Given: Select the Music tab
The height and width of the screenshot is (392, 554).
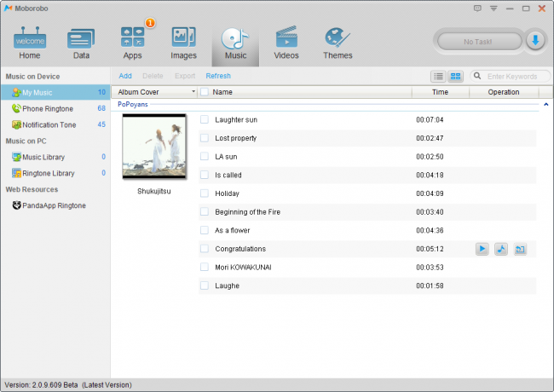Looking at the screenshot, I should (x=235, y=43).
